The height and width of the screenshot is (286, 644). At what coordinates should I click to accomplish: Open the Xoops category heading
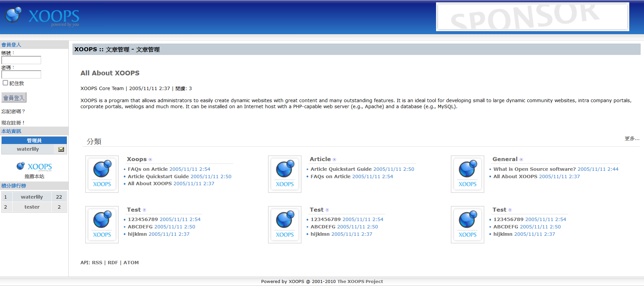(137, 159)
